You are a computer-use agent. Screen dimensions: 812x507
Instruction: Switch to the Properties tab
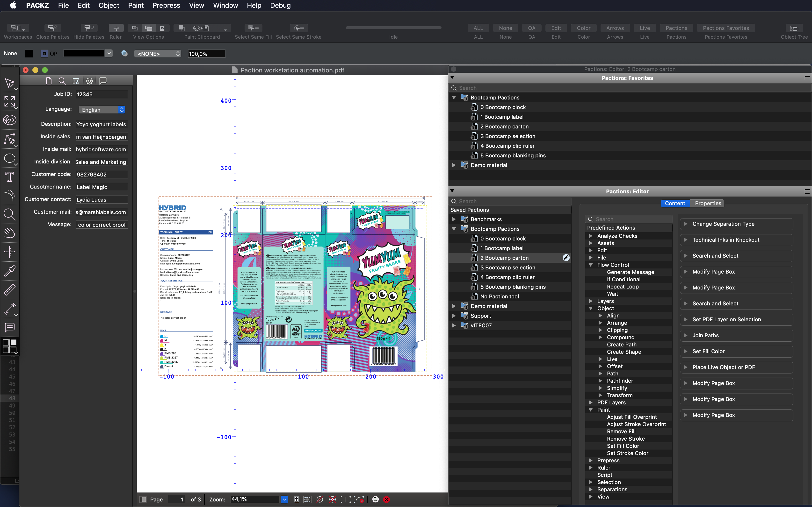click(708, 203)
